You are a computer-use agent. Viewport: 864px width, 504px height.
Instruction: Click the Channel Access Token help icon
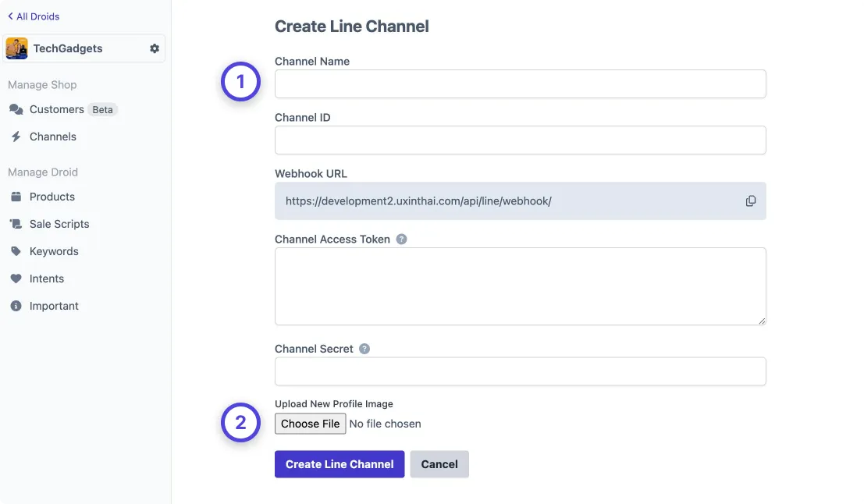click(401, 239)
